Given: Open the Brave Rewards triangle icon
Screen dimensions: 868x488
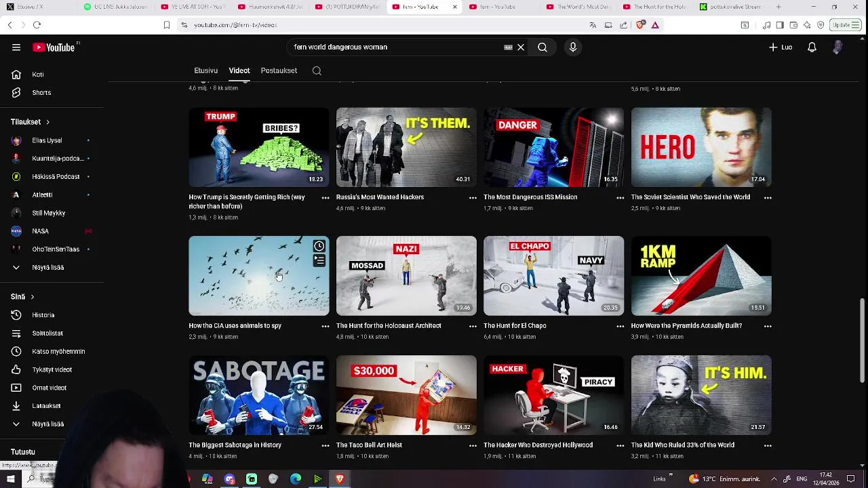Looking at the screenshot, I should click(x=655, y=25).
